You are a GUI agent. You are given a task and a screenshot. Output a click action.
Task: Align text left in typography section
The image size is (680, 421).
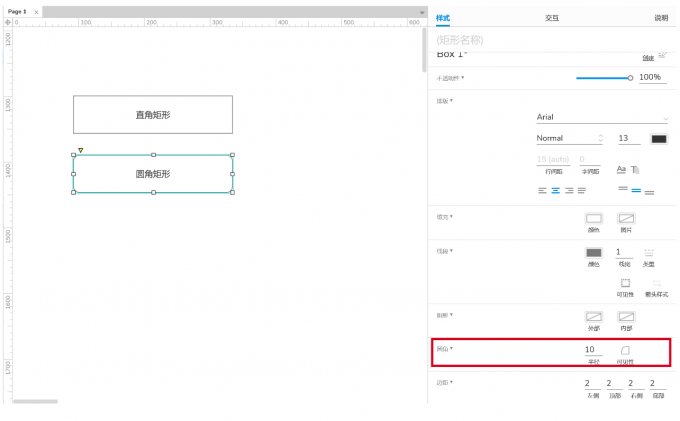(x=542, y=190)
